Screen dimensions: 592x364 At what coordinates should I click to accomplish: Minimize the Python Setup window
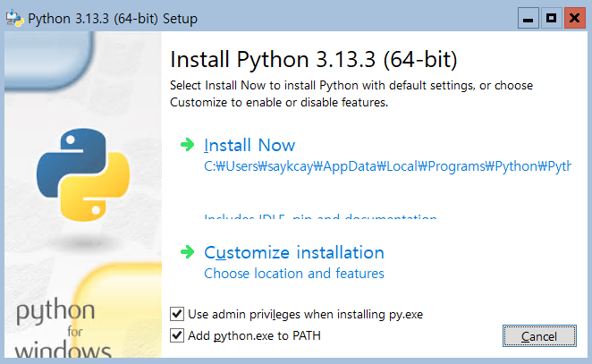click(529, 18)
